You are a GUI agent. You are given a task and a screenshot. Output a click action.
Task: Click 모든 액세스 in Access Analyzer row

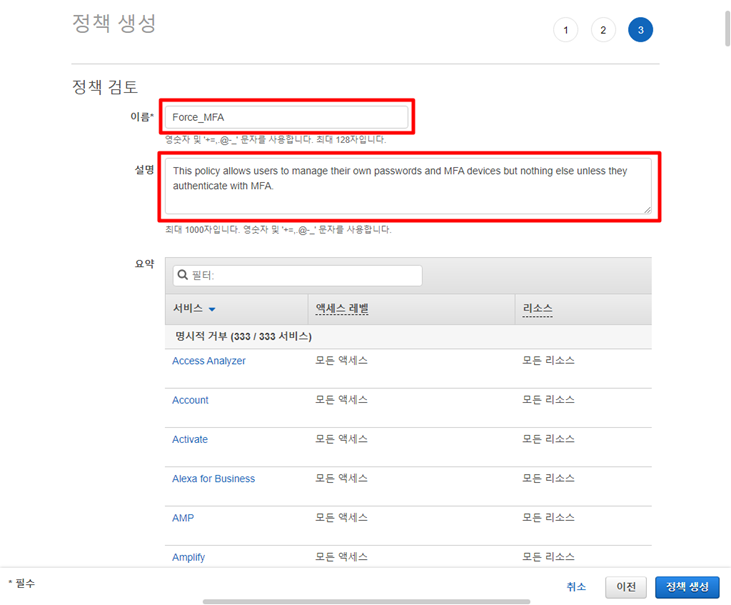pos(341,360)
